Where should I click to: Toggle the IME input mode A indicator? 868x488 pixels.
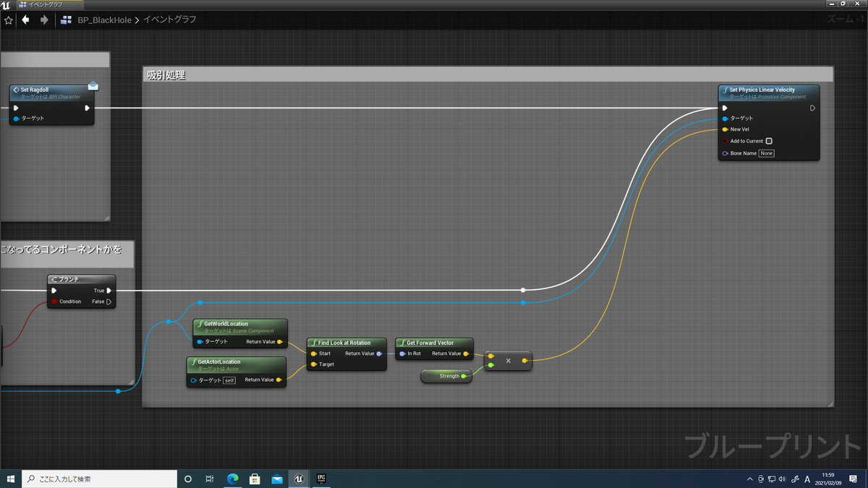point(807,479)
